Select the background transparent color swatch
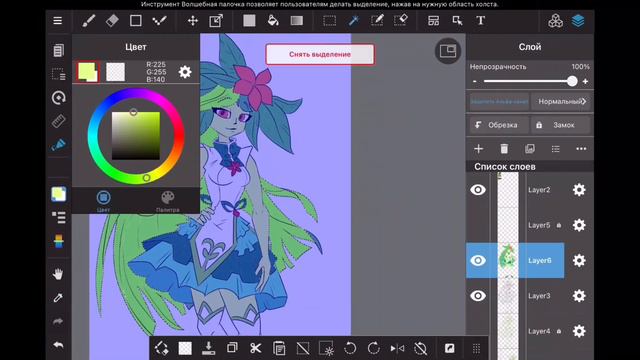Screen dimensions: 640x360 (116, 72)
